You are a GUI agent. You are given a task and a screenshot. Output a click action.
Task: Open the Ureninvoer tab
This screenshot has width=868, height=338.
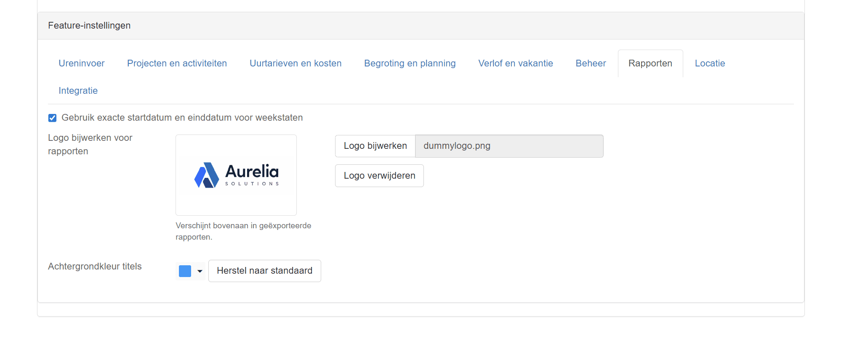point(81,63)
